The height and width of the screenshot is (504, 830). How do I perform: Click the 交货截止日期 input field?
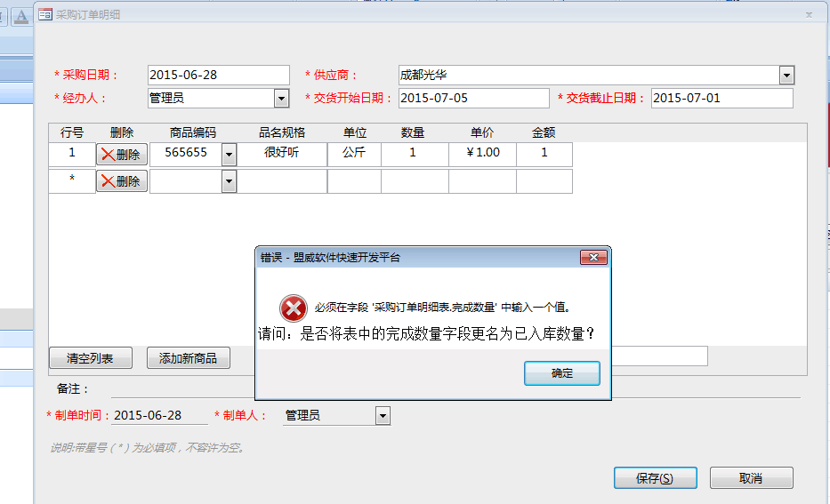(x=721, y=99)
